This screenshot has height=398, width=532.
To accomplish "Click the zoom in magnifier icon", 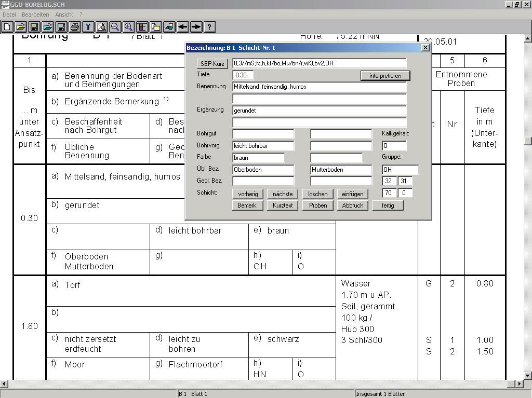I will tap(129, 27).
